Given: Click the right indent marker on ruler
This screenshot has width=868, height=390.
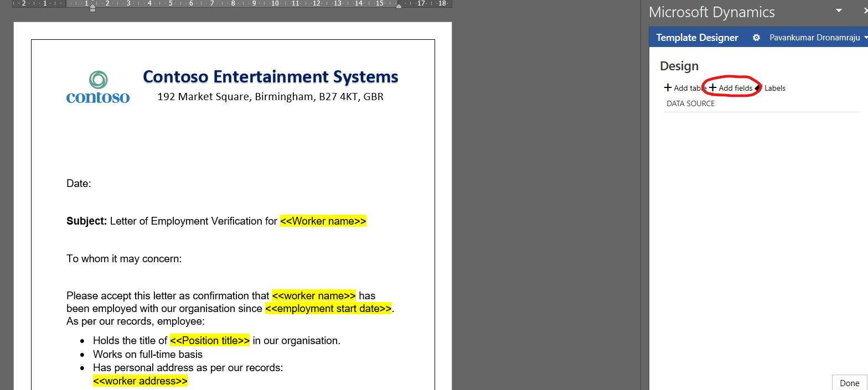Looking at the screenshot, I should point(399,6).
